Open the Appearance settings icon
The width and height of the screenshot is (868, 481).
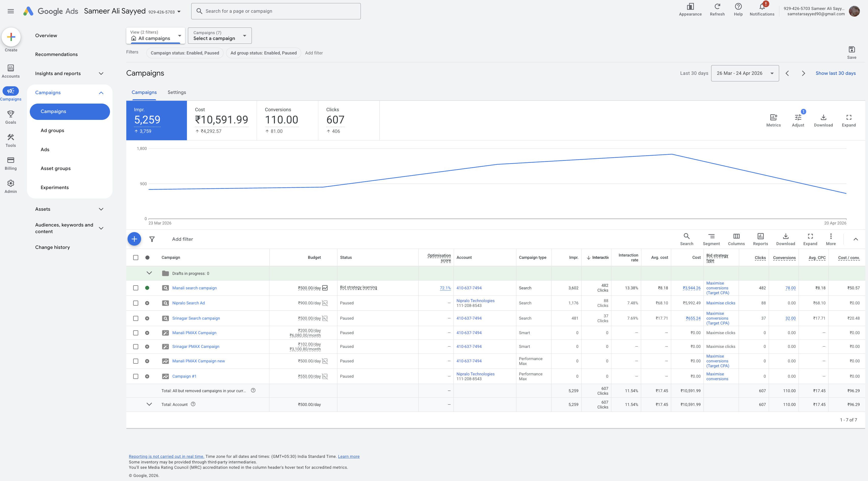point(690,9)
